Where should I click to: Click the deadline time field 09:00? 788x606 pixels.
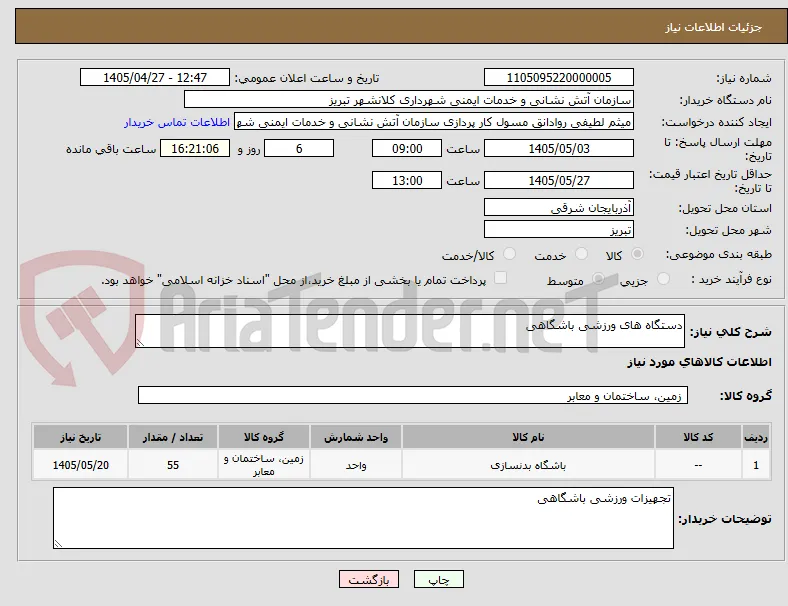[x=407, y=148]
